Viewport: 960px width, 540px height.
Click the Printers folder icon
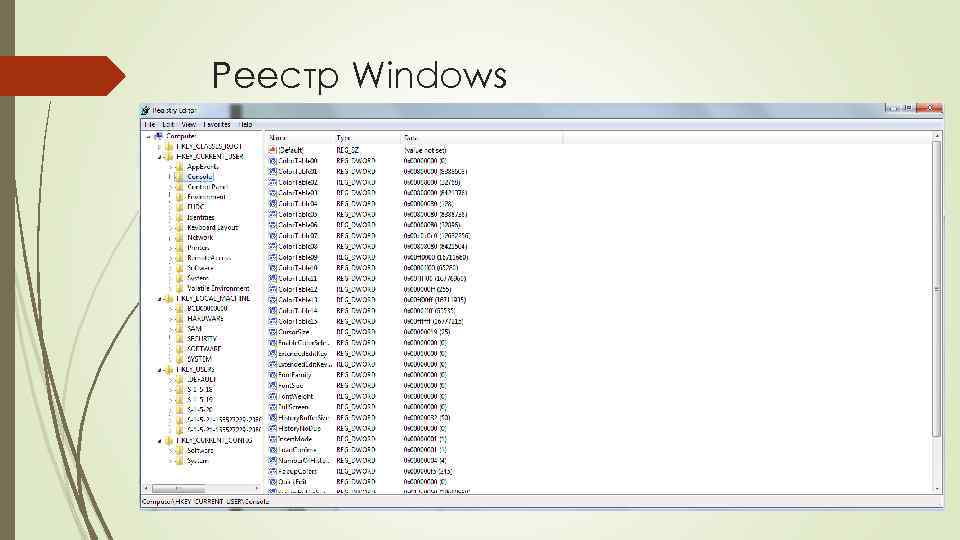[179, 248]
